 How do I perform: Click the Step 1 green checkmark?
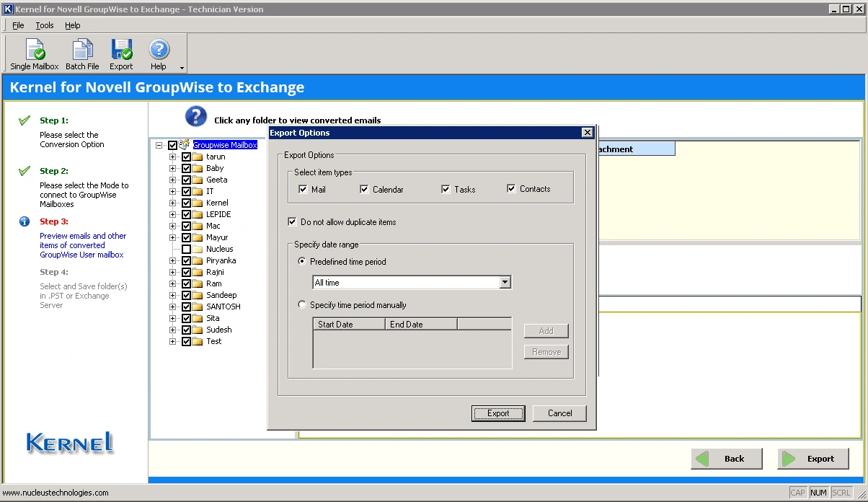pyautogui.click(x=25, y=120)
